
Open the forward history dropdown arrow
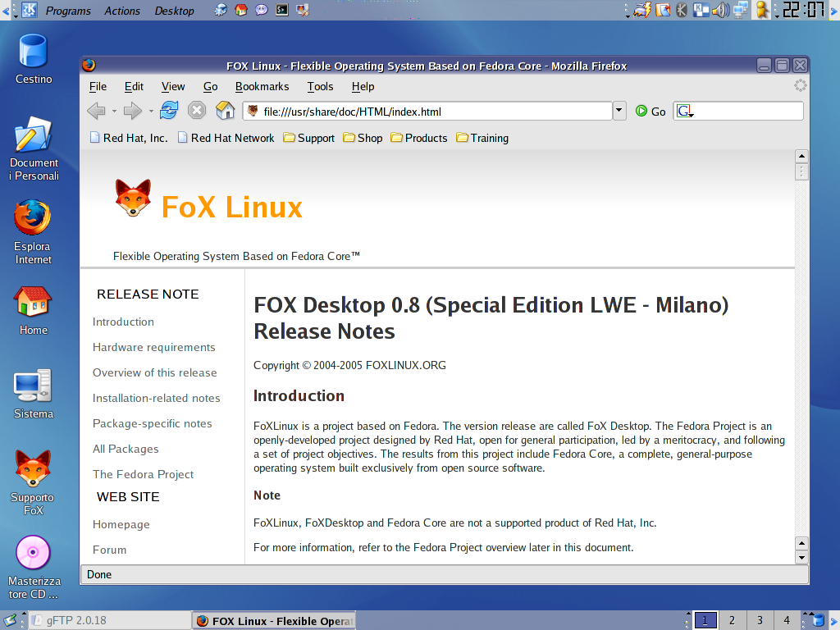(151, 112)
